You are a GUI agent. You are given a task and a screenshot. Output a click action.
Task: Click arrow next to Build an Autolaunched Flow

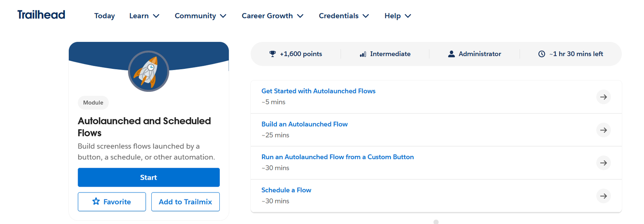pyautogui.click(x=603, y=130)
